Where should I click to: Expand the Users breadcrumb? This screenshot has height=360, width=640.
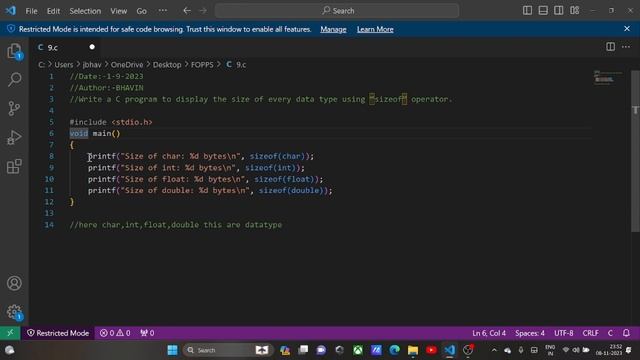[x=64, y=64]
